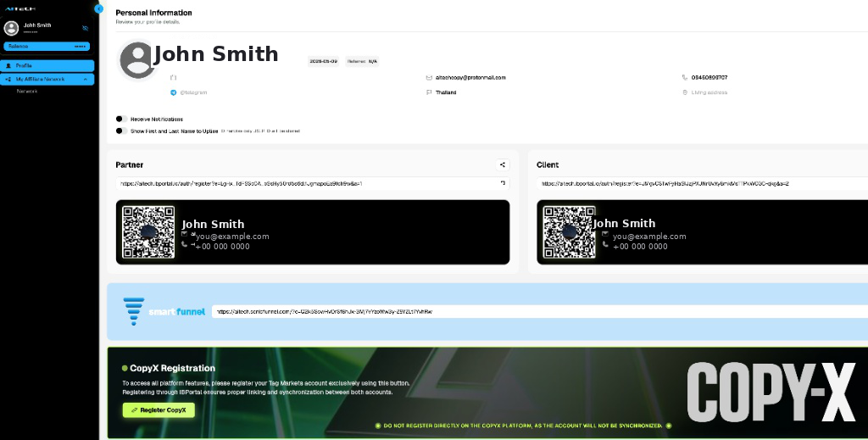The image size is (868, 440).
Task: Collapse My Affiliate Network with its chevron
Action: [86, 80]
